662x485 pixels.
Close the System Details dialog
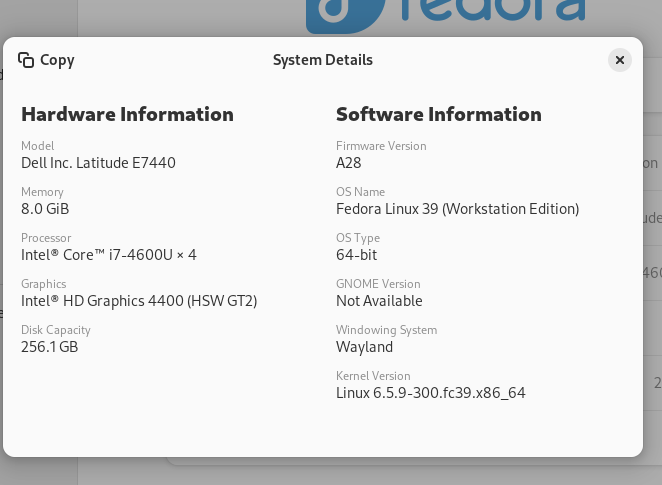tap(619, 60)
